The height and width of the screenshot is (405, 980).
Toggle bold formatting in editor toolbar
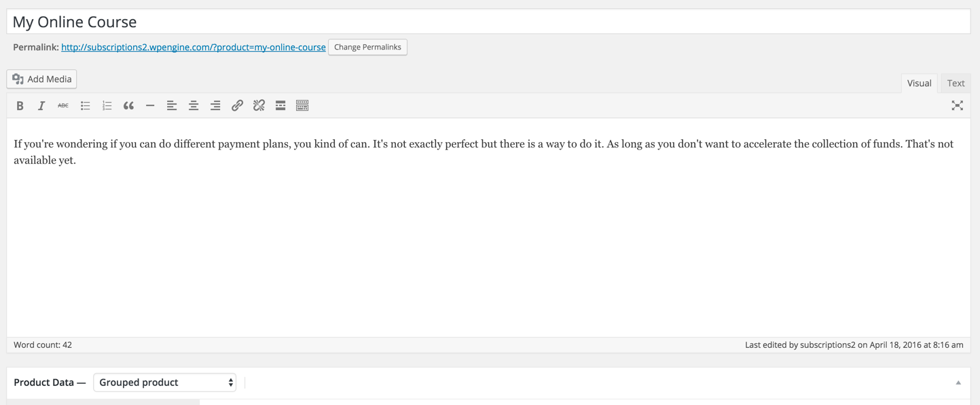[20, 106]
